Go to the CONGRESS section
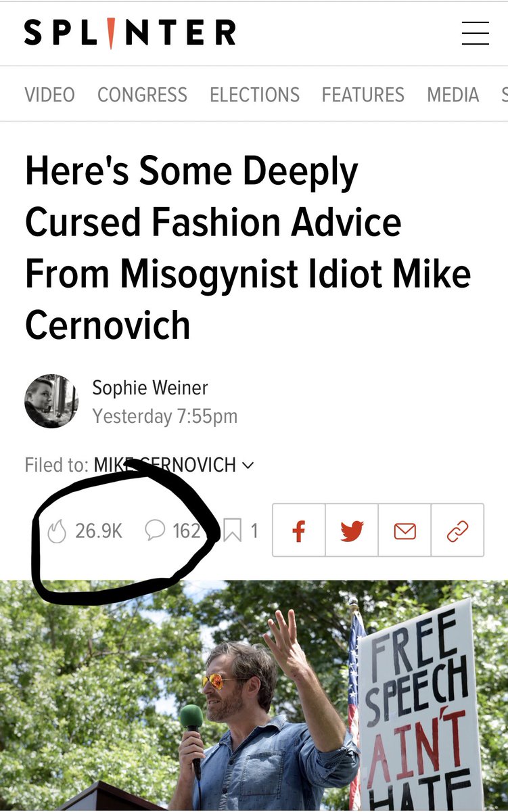Screen dimensions: 508x812 pyautogui.click(x=142, y=95)
